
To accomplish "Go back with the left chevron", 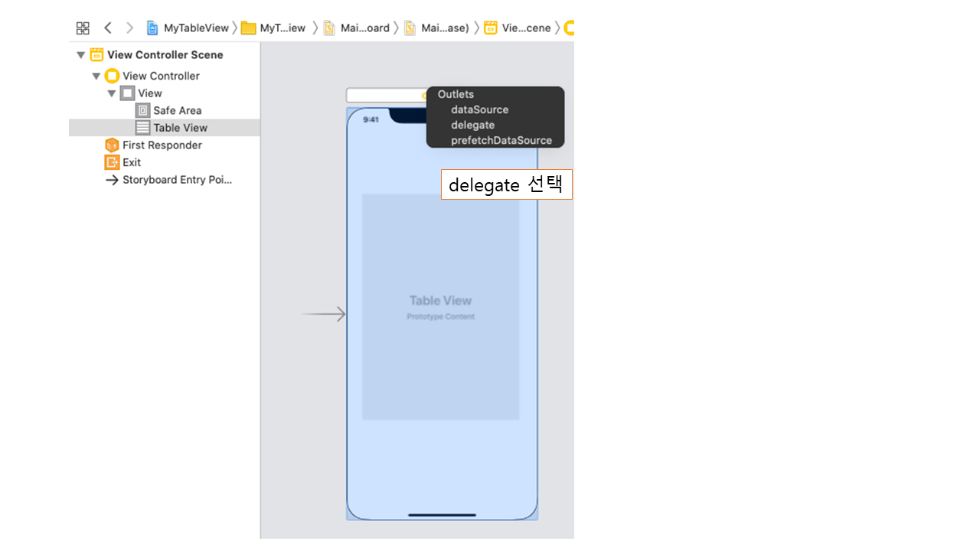I will [x=108, y=28].
